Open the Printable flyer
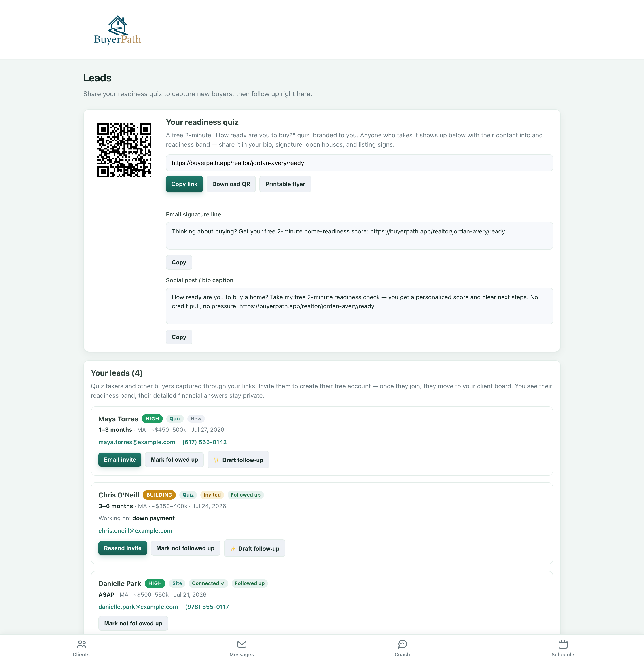 [x=285, y=184]
